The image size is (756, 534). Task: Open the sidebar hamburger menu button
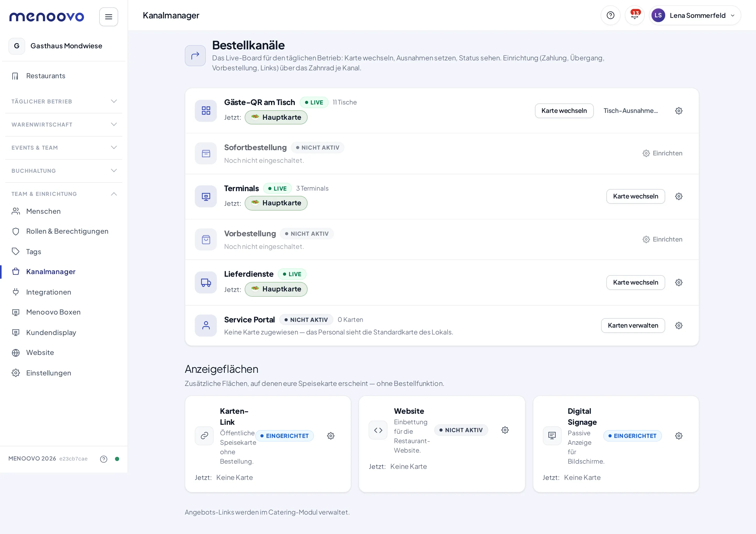pos(108,17)
